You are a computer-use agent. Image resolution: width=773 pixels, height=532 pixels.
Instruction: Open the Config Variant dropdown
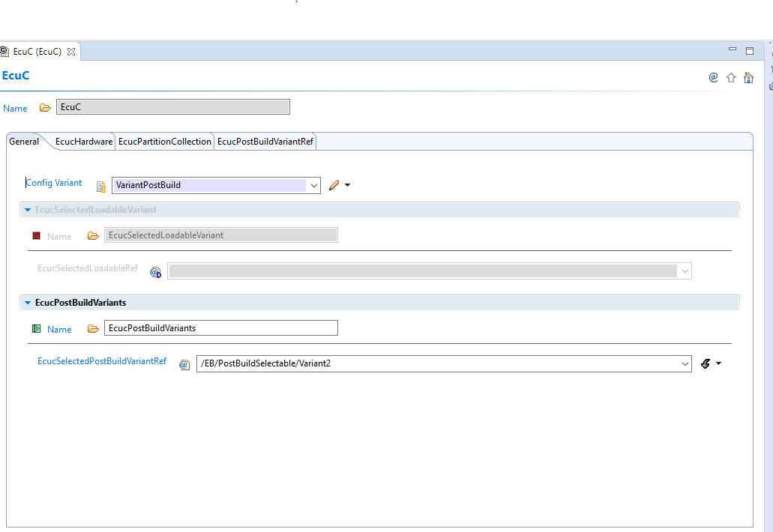[314, 185]
